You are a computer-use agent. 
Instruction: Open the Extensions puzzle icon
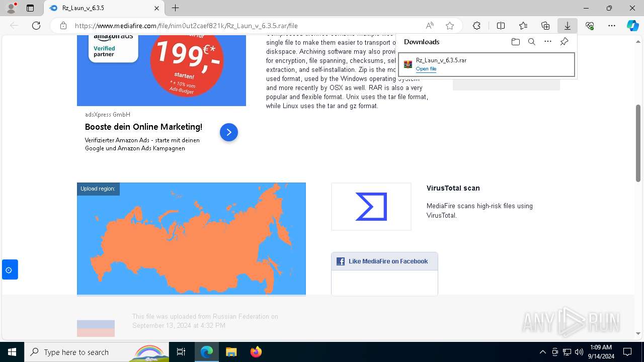[x=476, y=26]
